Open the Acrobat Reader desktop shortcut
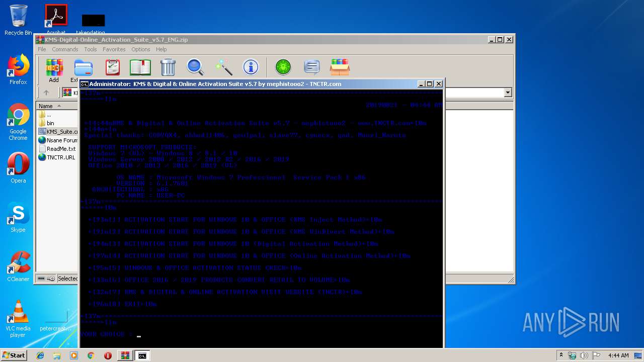The width and height of the screenshot is (644, 362). pos(56,19)
